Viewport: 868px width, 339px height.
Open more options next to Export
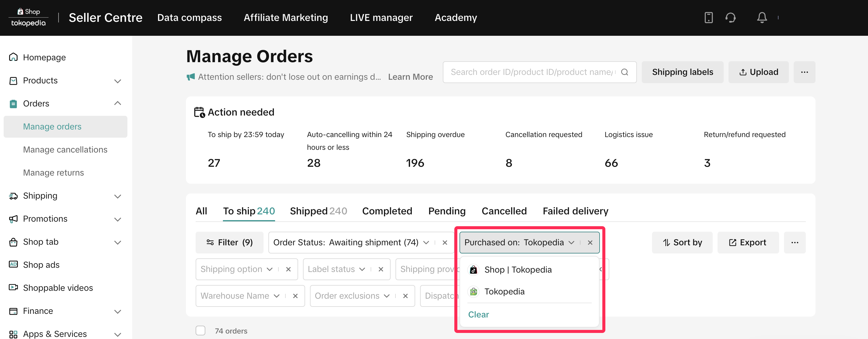pos(794,243)
